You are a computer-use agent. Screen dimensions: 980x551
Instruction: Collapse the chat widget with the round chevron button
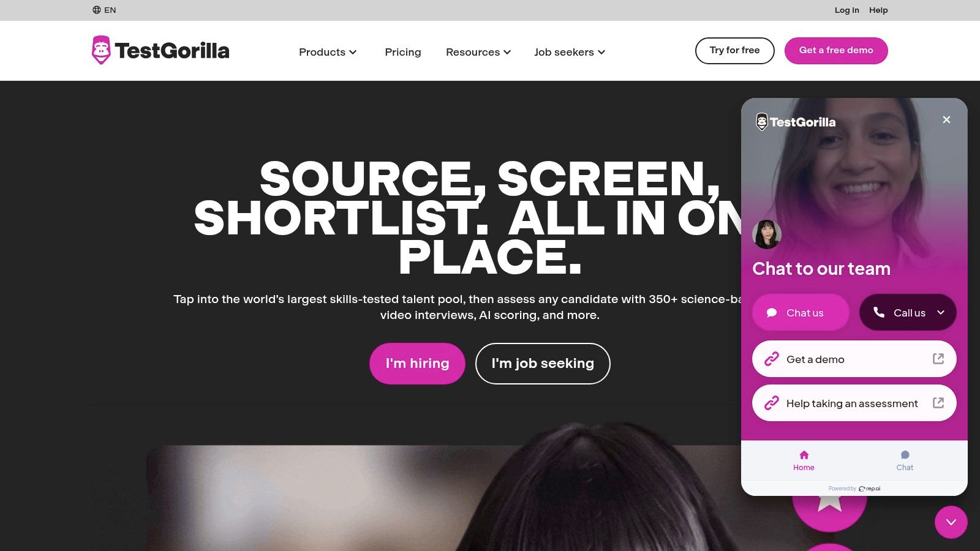(951, 522)
